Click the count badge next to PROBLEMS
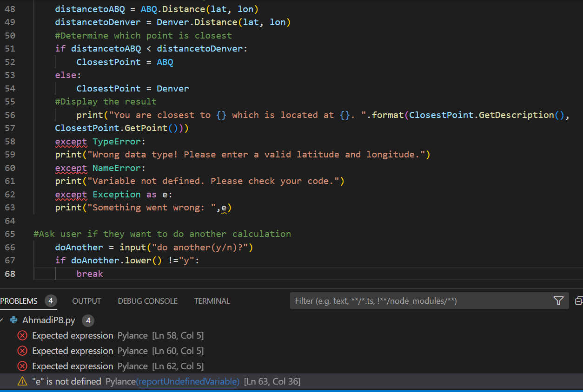 (51, 301)
